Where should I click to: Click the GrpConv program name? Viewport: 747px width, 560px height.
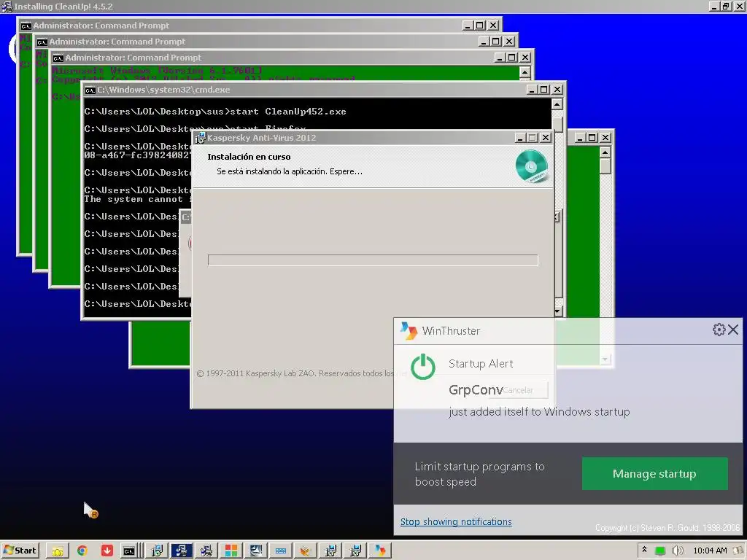pyautogui.click(x=476, y=390)
